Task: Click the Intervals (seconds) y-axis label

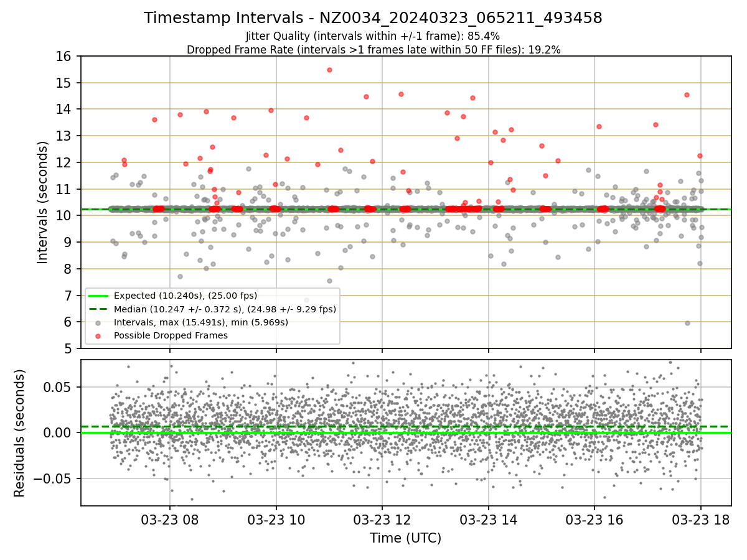Action: 42,202
